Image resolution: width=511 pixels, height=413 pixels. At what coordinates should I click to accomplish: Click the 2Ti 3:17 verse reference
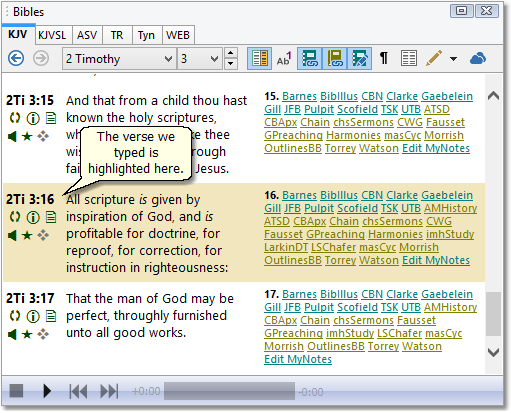point(30,298)
